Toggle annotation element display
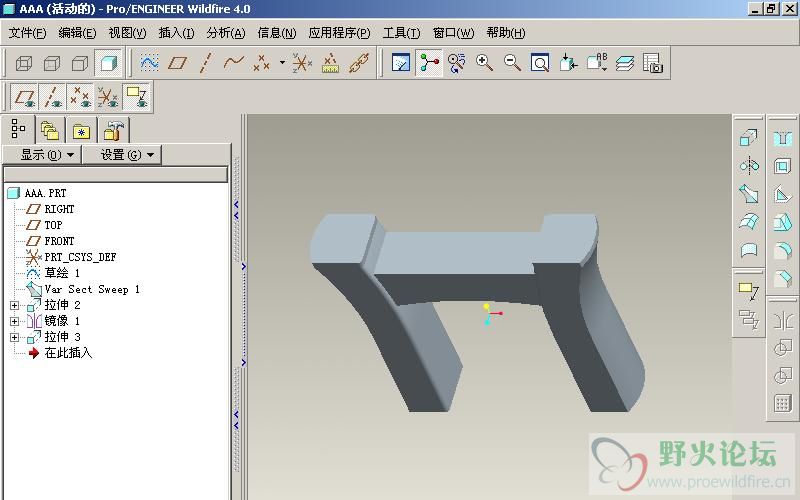This screenshot has height=500, width=800. tap(136, 97)
